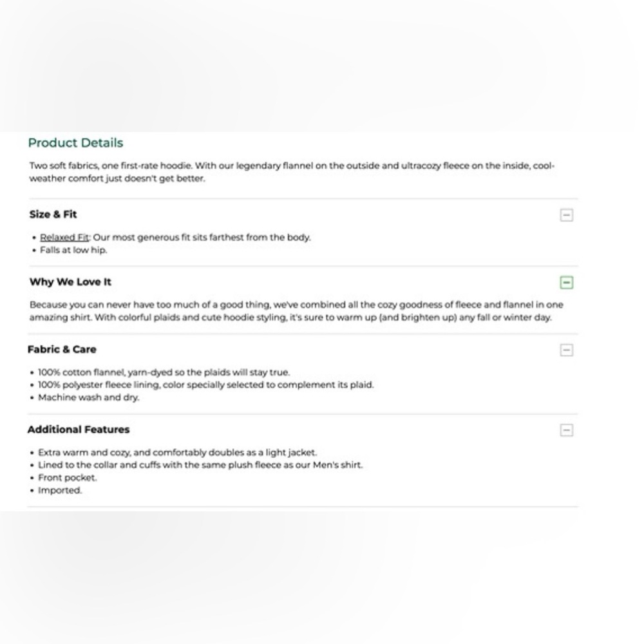Click the minus icon beside Size & Fit
The width and height of the screenshot is (644, 644).
click(x=566, y=215)
